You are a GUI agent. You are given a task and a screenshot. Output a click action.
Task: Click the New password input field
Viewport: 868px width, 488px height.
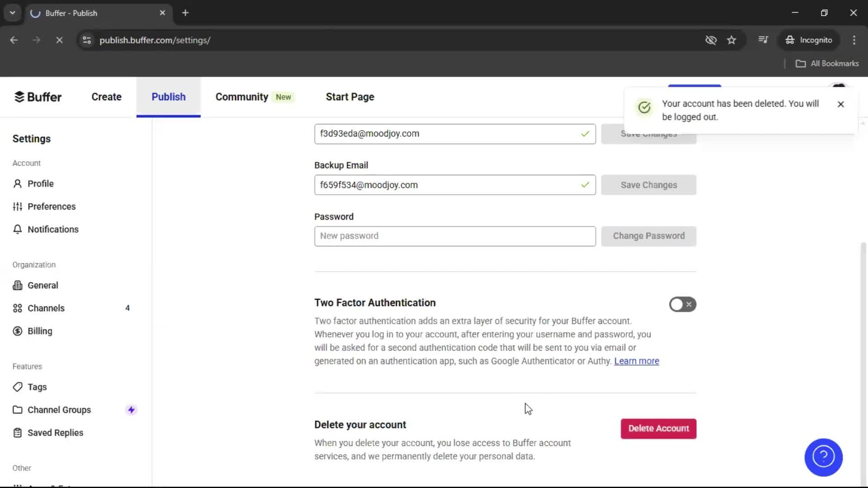pyautogui.click(x=455, y=236)
